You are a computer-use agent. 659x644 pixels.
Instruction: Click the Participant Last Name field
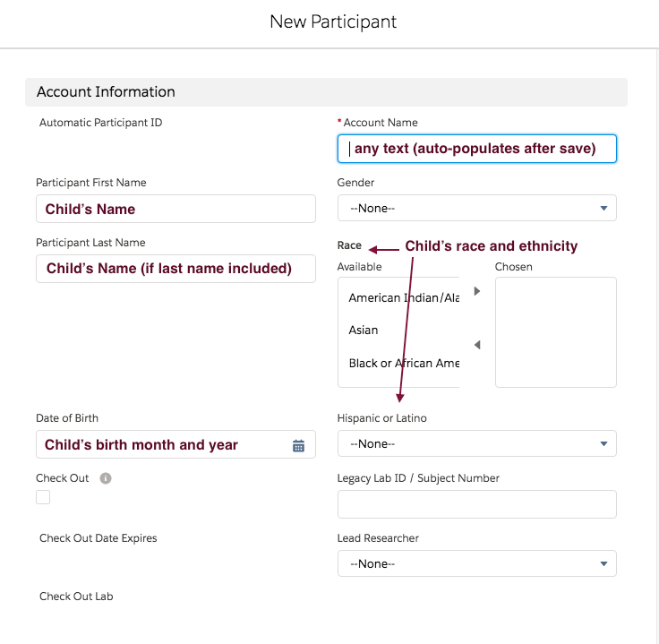coord(175,269)
